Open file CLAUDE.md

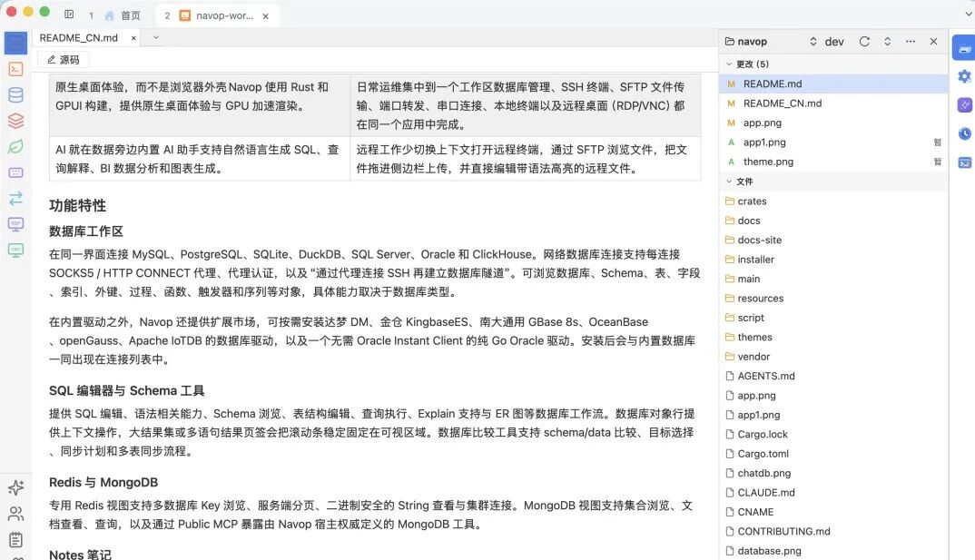coord(833,492)
